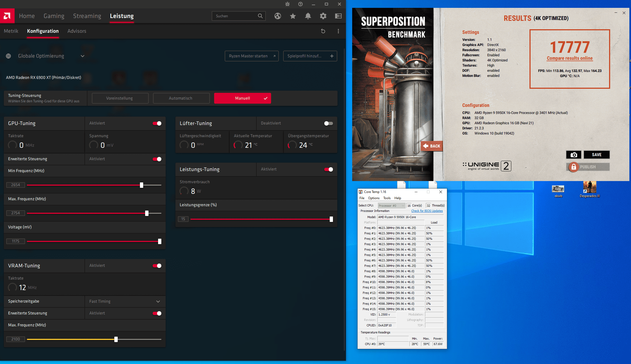
Task: Toggle GPU-Tuning Aktiviert switch
Action: point(157,123)
